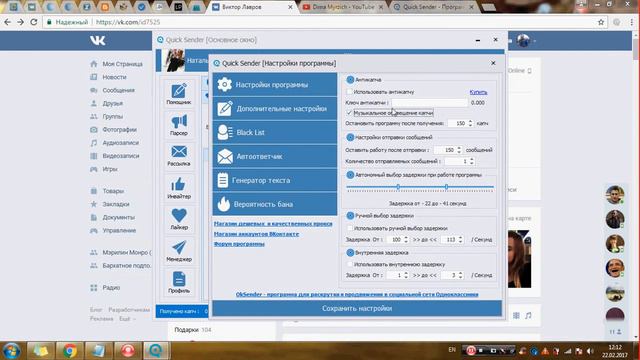Click stepper for Количество отправляемых сообщений
Image resolution: width=640 pixels, height=360 pixels.
[471, 161]
